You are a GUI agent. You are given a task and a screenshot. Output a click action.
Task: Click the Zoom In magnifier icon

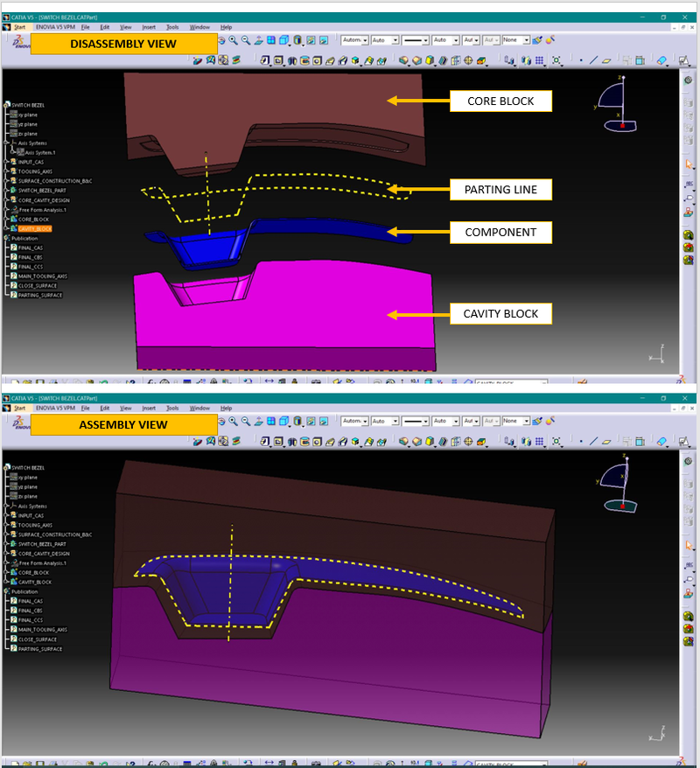tap(233, 40)
